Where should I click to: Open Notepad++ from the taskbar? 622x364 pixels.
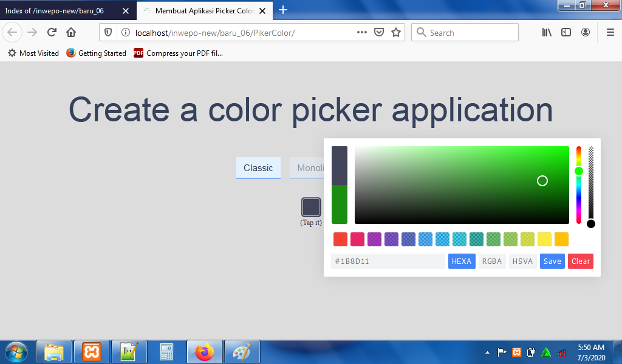tap(129, 352)
